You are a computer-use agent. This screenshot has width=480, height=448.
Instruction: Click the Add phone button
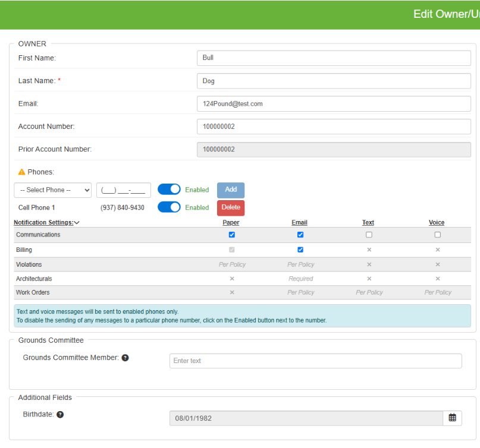point(231,190)
